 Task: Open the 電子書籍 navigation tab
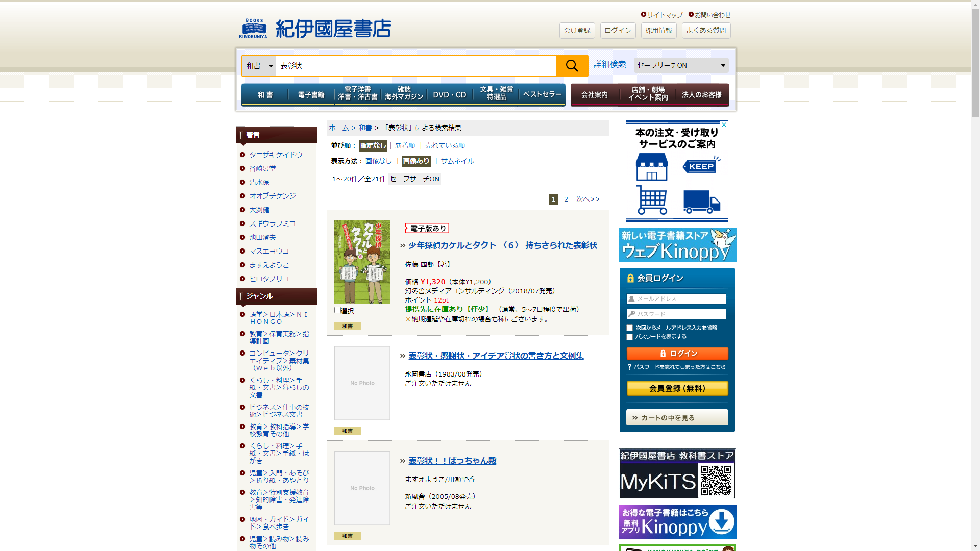point(311,95)
